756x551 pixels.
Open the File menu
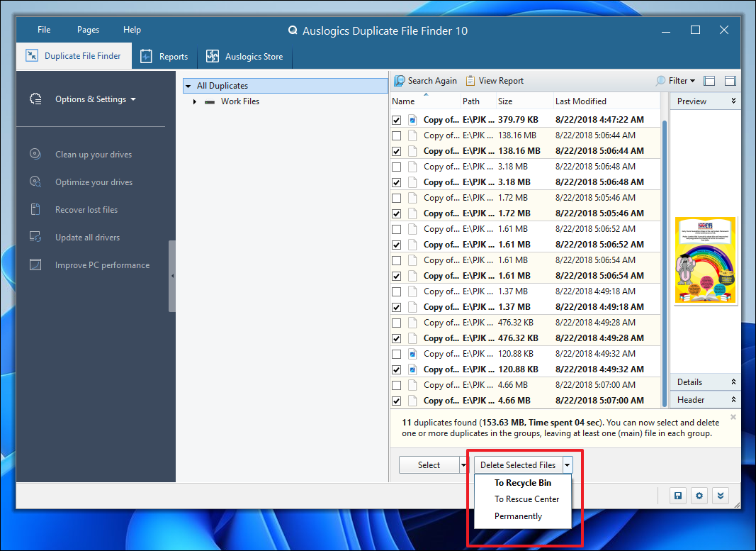tap(44, 30)
